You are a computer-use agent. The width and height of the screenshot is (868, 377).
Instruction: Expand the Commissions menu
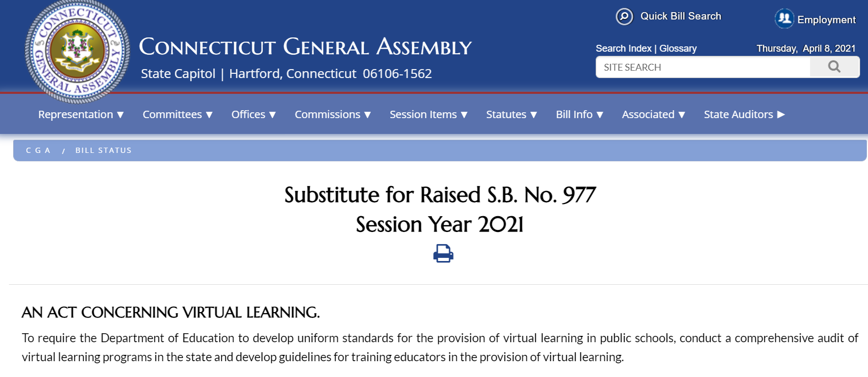pyautogui.click(x=332, y=114)
